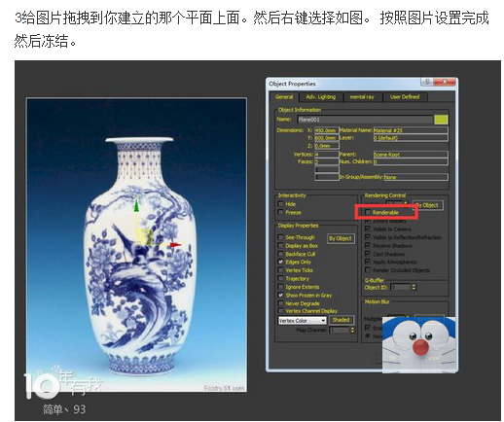This screenshot has height=422, width=504.
Task: Open the General tab
Action: pos(284,97)
